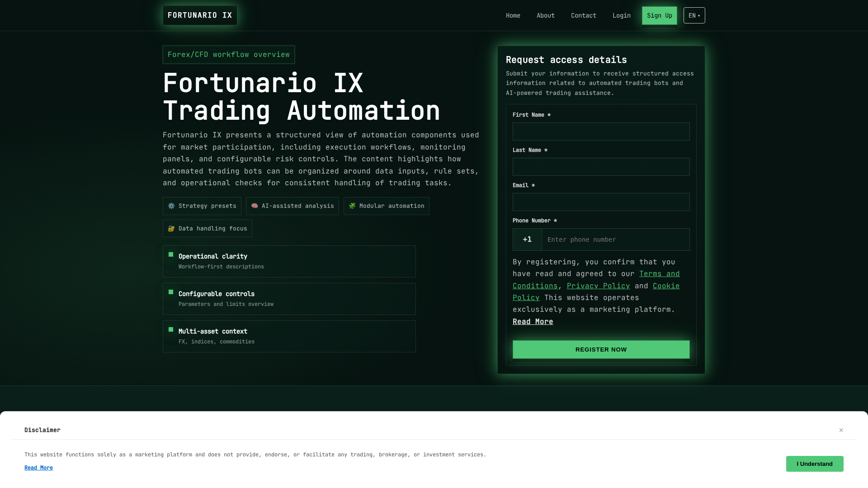Focus the Enter phone number field

[x=616, y=239]
